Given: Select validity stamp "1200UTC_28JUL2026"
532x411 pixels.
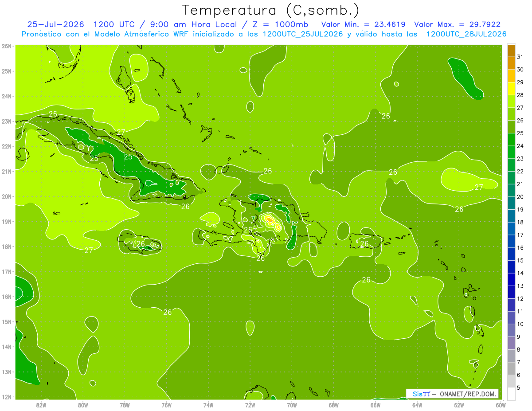Looking at the screenshot, I should click(466, 34).
